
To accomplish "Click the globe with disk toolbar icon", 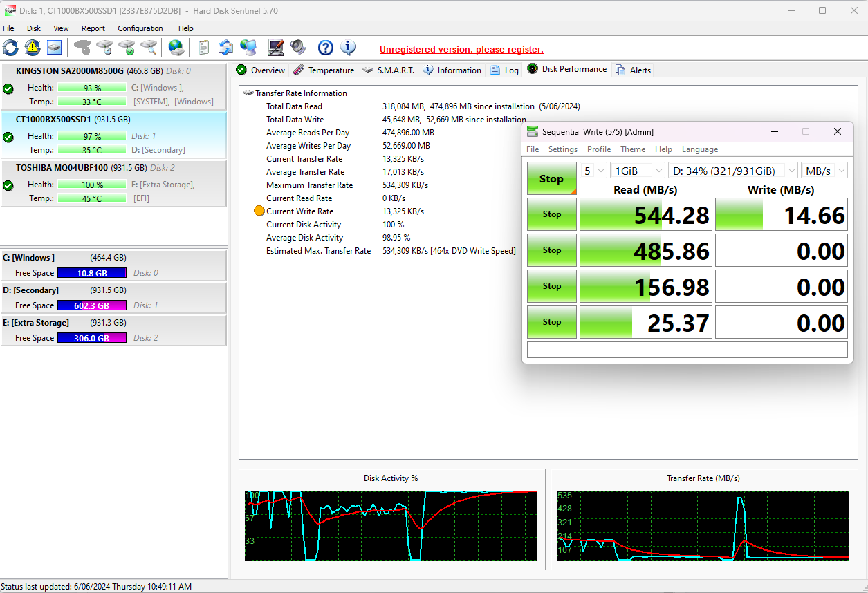I will point(176,48).
